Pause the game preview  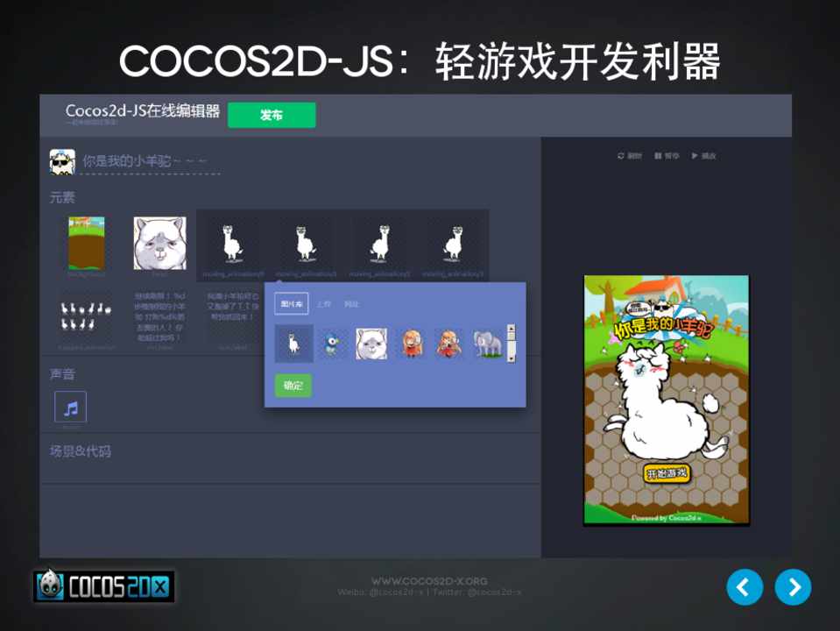[x=667, y=156]
